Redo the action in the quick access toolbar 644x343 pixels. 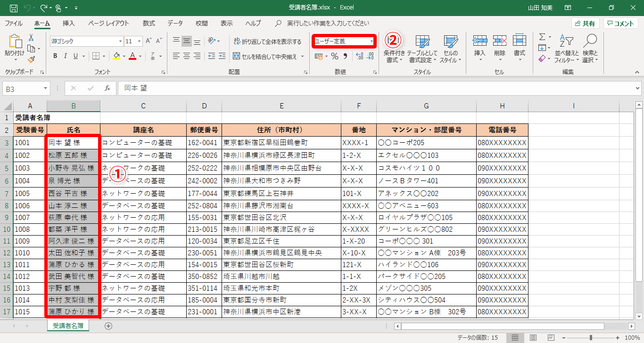[x=43, y=8]
